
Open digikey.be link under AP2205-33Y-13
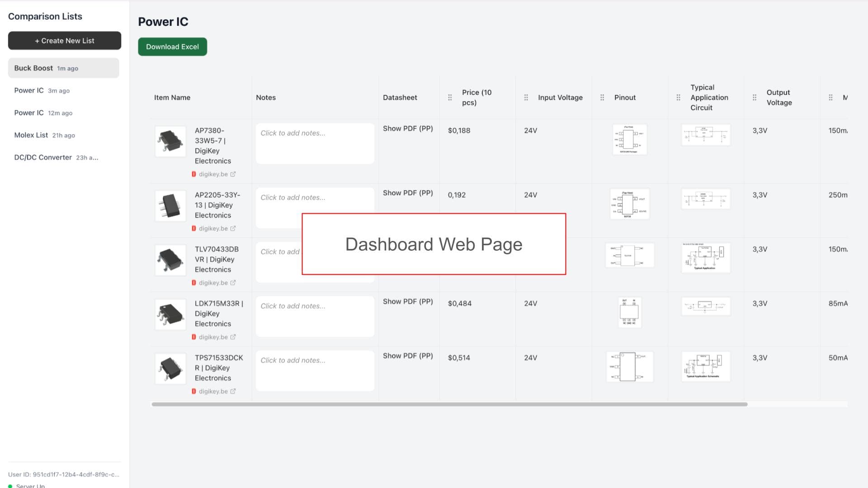click(x=213, y=229)
